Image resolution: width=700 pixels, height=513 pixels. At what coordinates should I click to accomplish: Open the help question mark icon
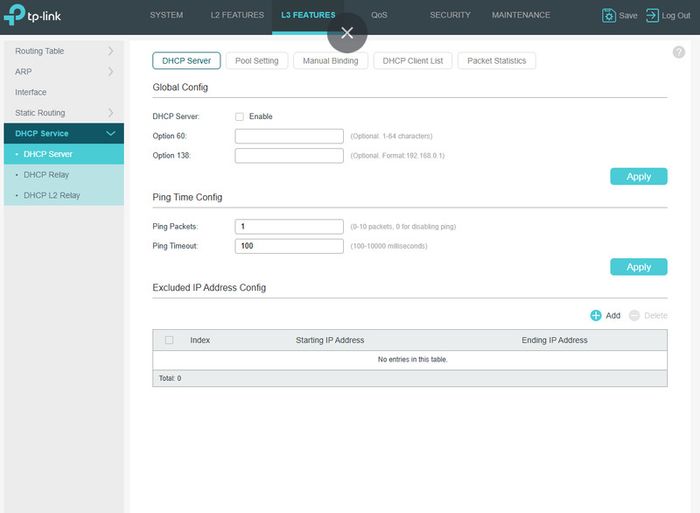click(x=679, y=52)
